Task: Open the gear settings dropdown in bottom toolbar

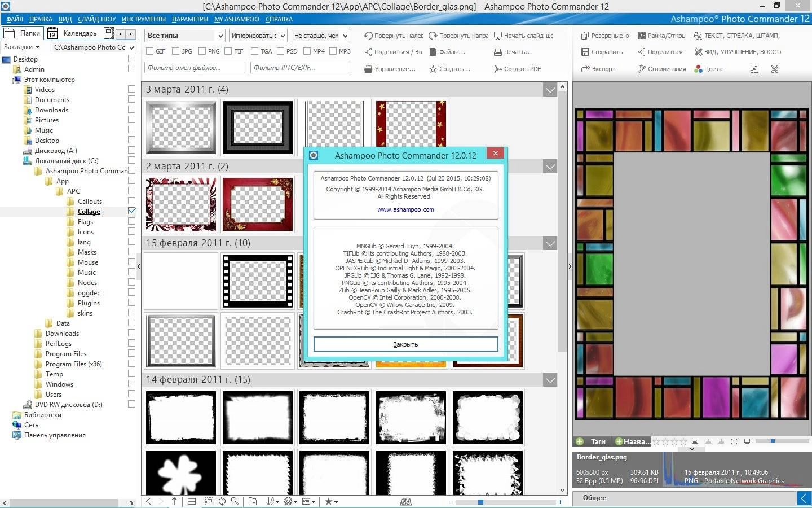Action: click(291, 501)
